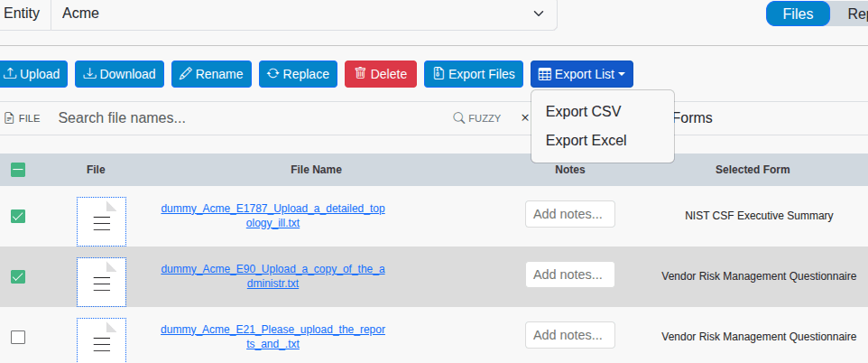Check the E21 file row checkbox
The height and width of the screenshot is (363, 868).
[18, 337]
